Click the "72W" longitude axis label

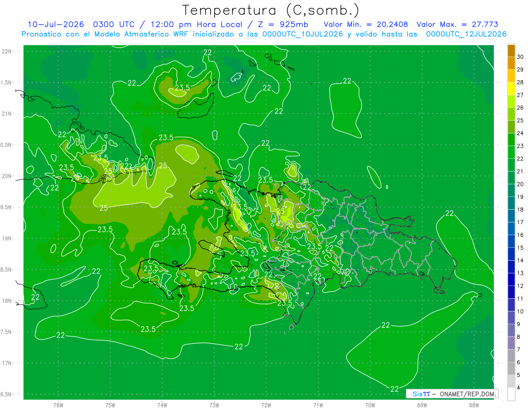coord(266,405)
